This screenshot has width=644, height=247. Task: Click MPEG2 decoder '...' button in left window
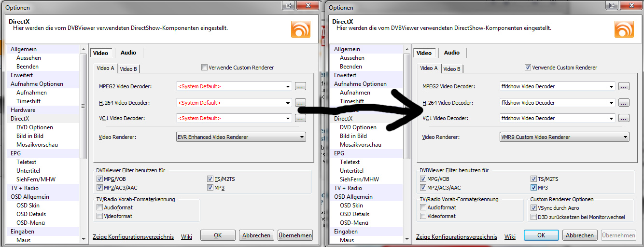pyautogui.click(x=301, y=87)
